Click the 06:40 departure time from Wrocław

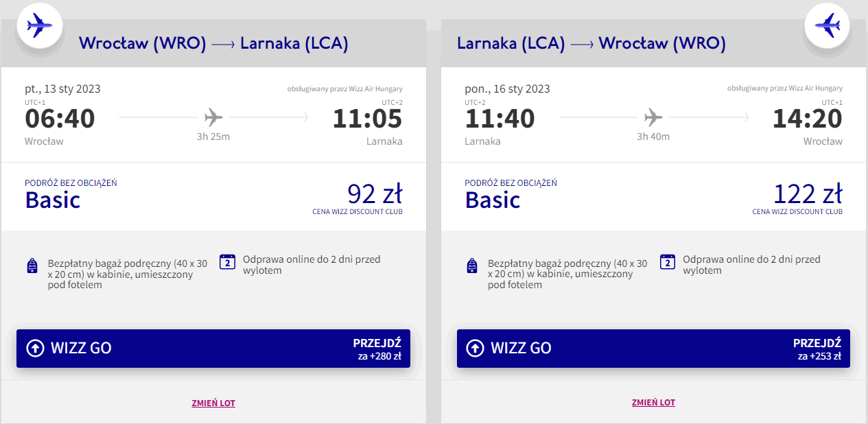pyautogui.click(x=60, y=119)
